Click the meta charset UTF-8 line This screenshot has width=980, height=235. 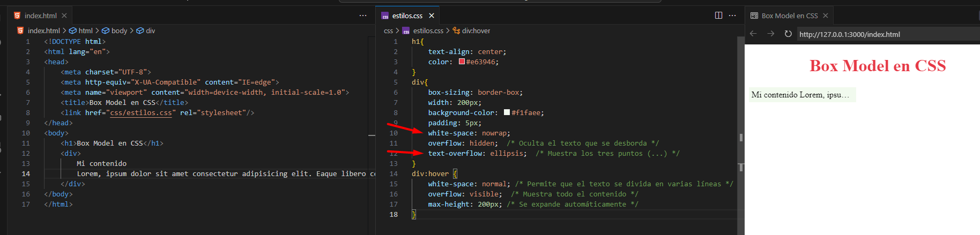coord(106,72)
